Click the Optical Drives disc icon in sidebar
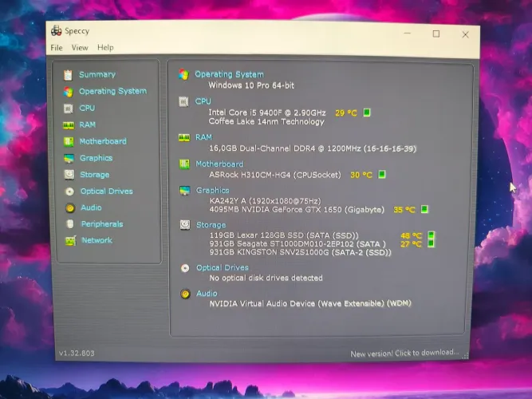Image resolution: width=532 pixels, height=399 pixels. point(69,192)
